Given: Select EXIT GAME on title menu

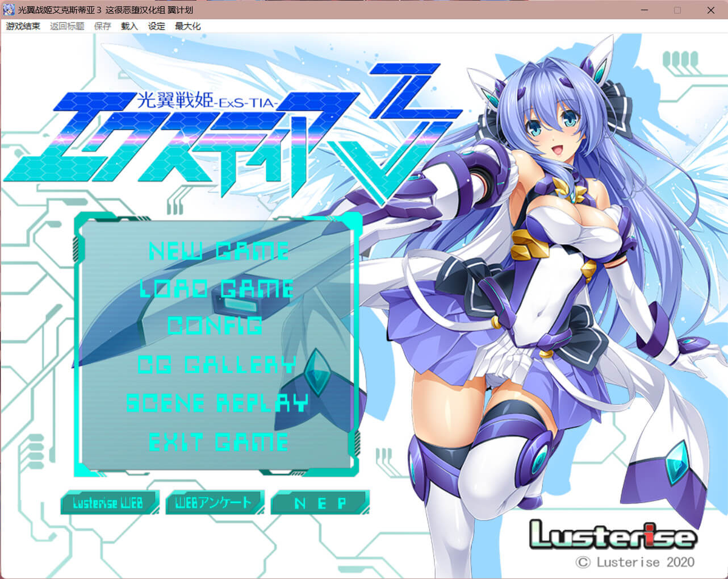Looking at the screenshot, I should click(219, 442).
